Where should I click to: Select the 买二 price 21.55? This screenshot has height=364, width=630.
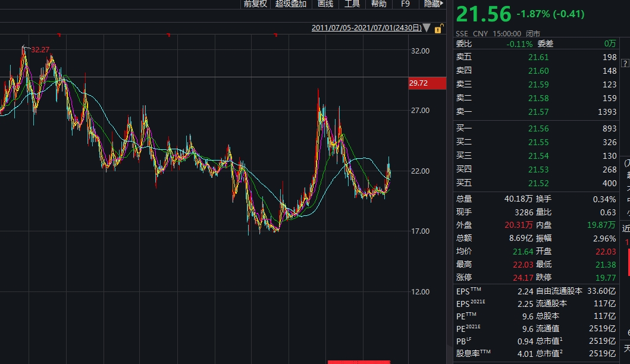538,142
